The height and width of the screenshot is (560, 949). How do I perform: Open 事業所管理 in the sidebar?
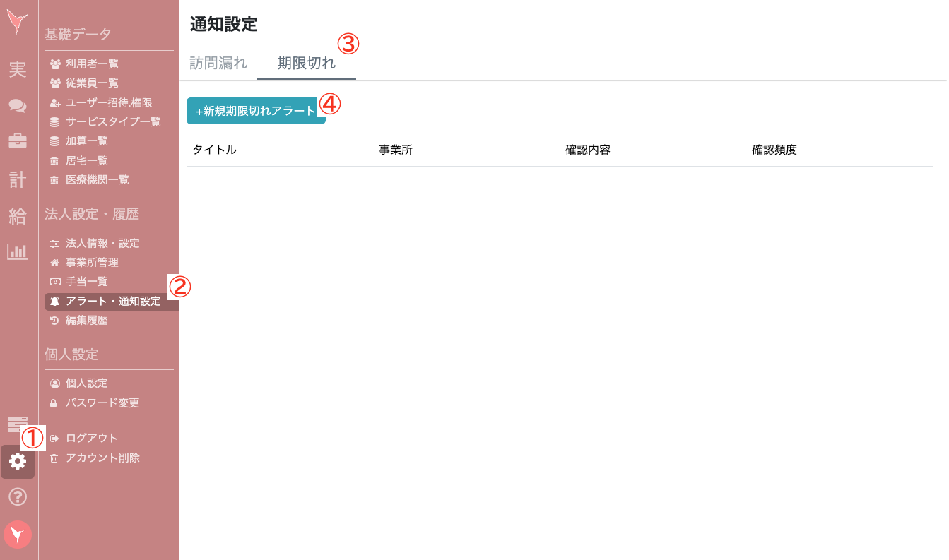coord(92,263)
